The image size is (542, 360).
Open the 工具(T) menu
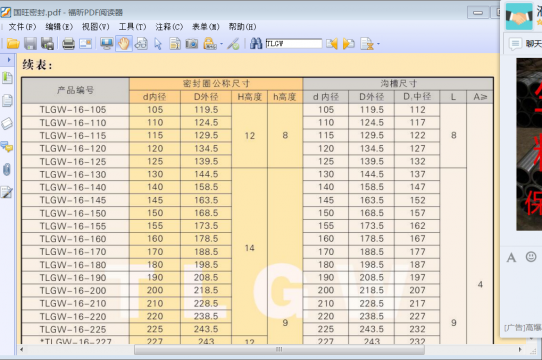[x=132, y=27]
